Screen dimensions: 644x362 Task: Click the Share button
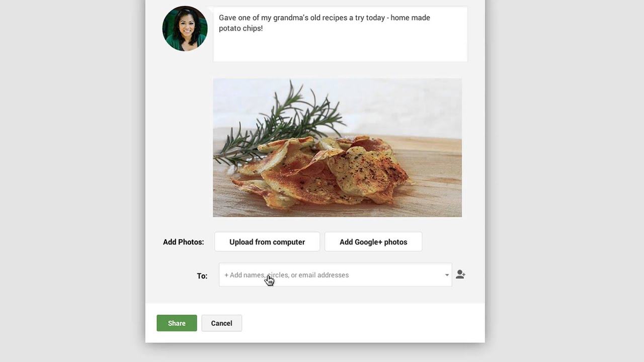point(177,323)
